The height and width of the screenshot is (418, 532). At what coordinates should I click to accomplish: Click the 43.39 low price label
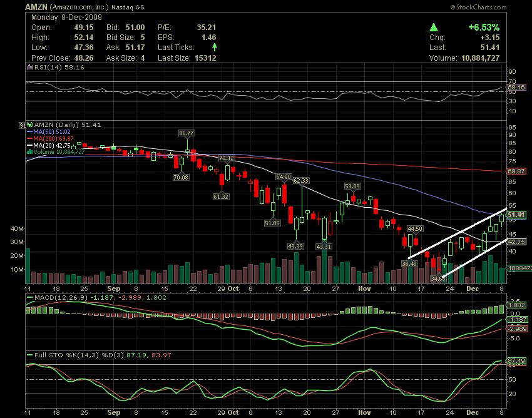[x=295, y=246]
